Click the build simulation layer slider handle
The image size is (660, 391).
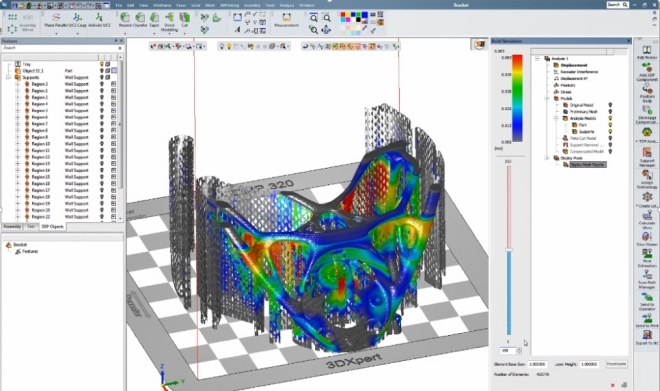[509, 250]
